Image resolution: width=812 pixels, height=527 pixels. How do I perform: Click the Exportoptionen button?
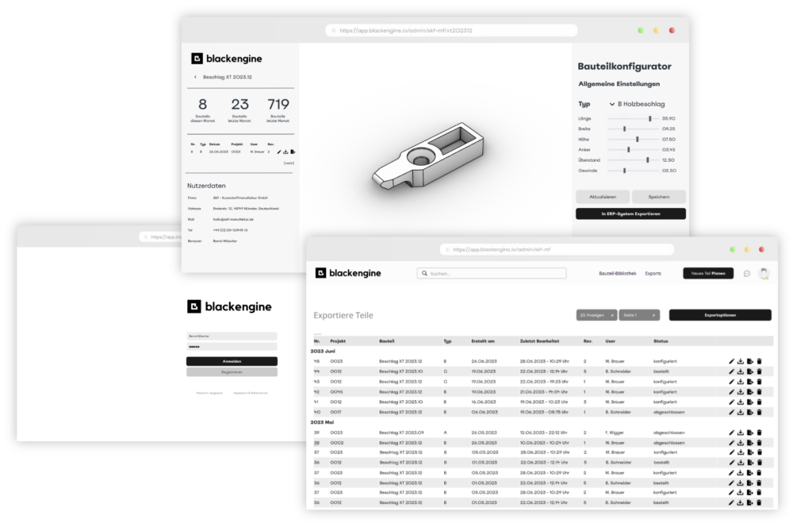coord(720,314)
